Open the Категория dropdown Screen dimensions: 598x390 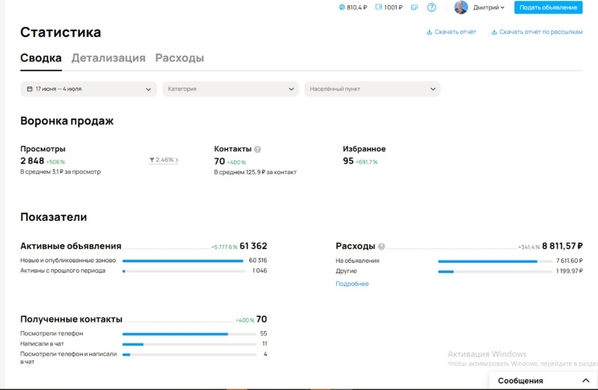click(230, 89)
